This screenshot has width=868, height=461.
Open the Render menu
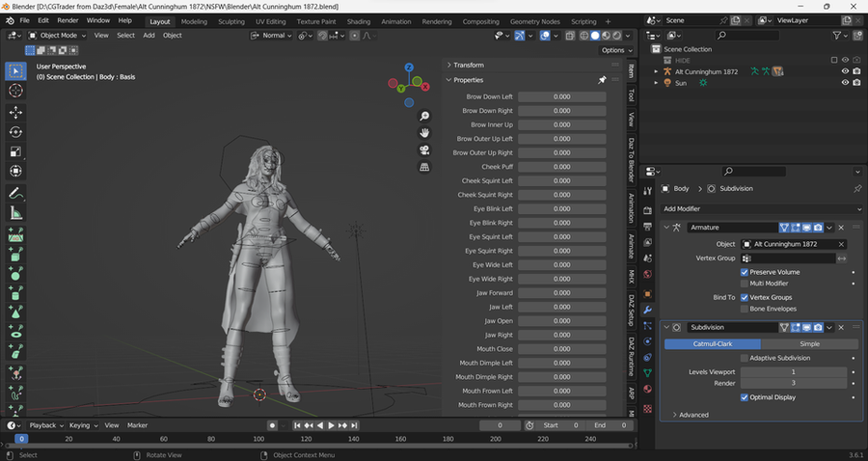(68, 20)
